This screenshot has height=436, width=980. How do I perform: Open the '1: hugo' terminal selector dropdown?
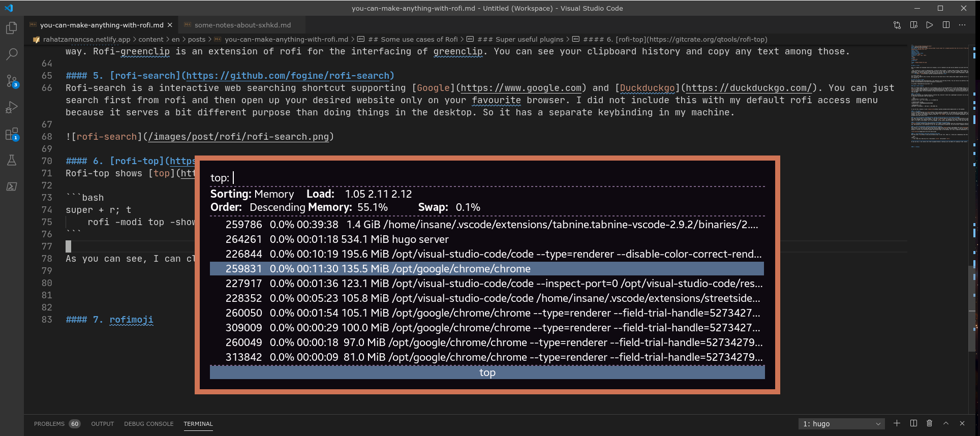click(841, 424)
